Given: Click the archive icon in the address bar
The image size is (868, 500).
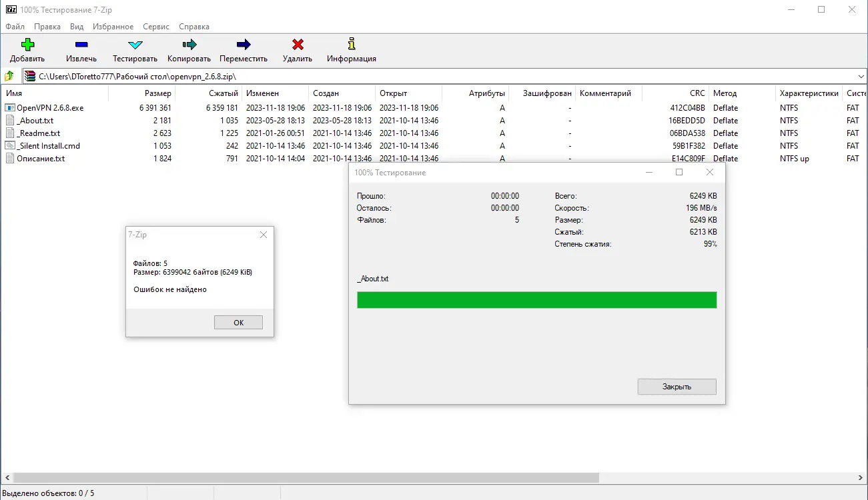Looking at the screenshot, I should 30,76.
